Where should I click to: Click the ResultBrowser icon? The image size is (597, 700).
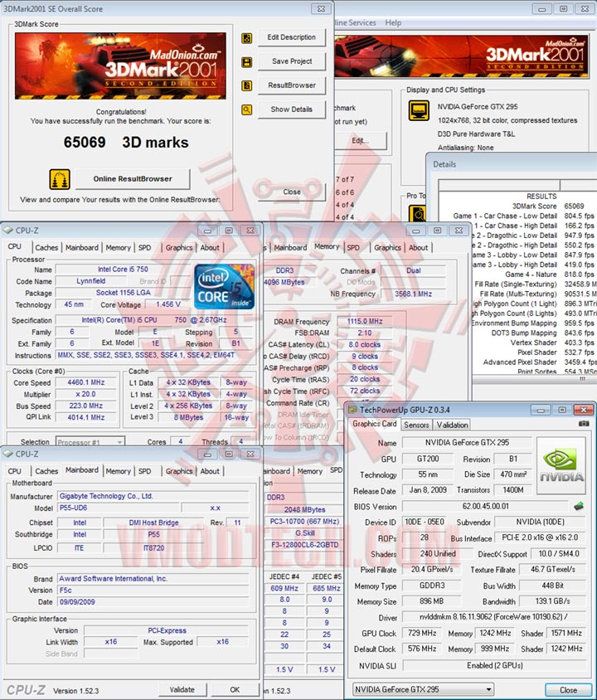point(247,85)
